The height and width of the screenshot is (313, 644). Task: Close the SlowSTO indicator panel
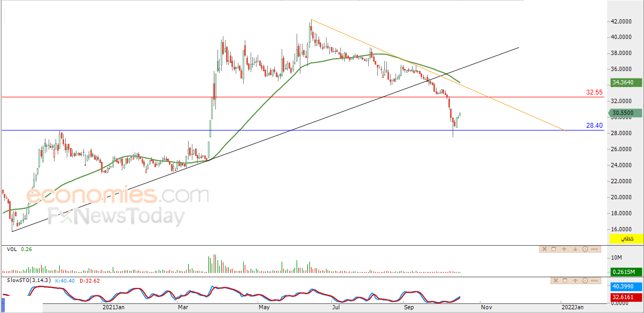556,280
